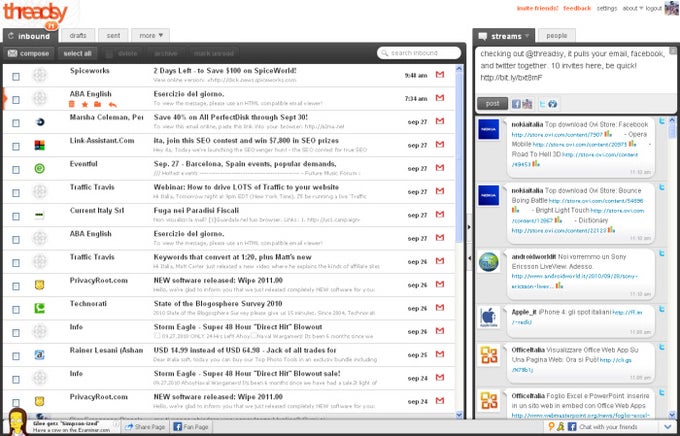Click reply arrow under ABA English
Image resolution: width=680 pixels, height=436 pixels.
coord(113,104)
